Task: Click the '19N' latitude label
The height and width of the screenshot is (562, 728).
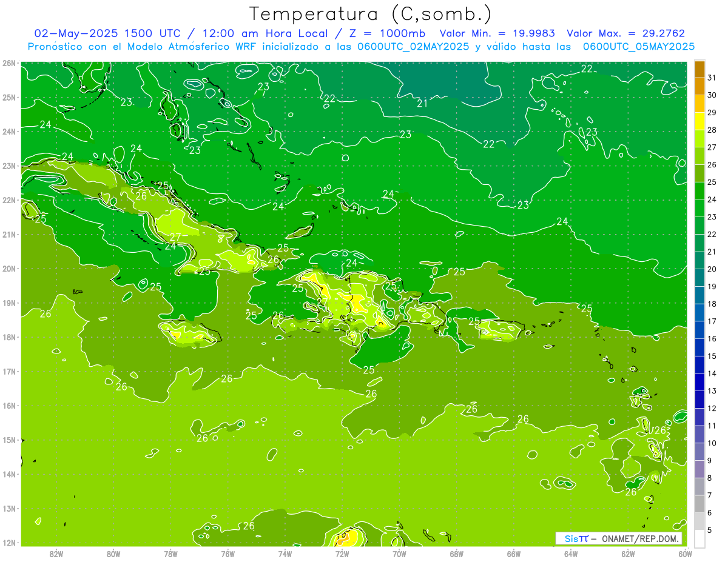Action: 9,303
